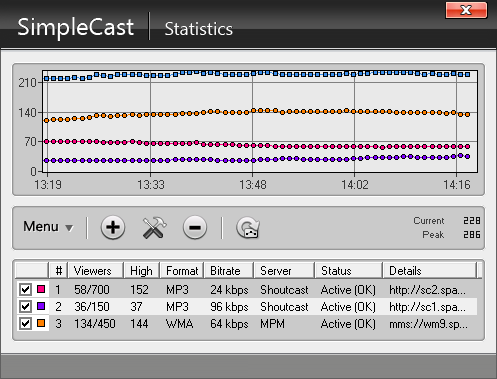497x379 pixels.
Task: Click the purple color swatch of row 2
Action: tap(41, 306)
